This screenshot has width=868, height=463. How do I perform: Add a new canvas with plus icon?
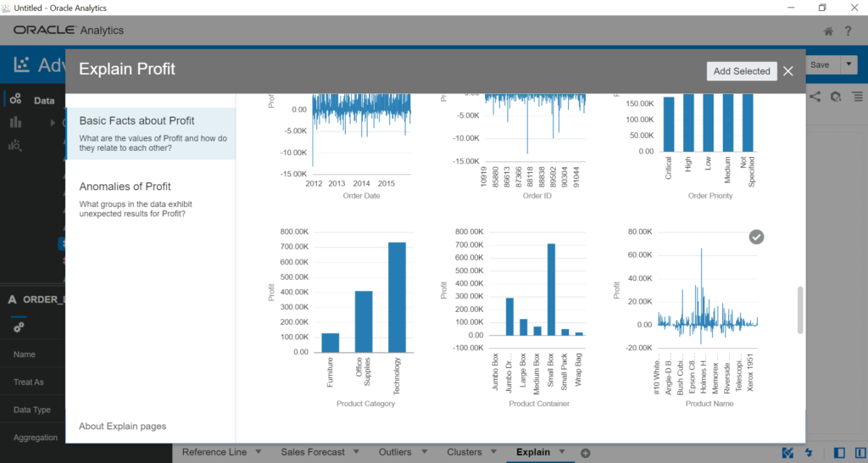pyautogui.click(x=585, y=453)
